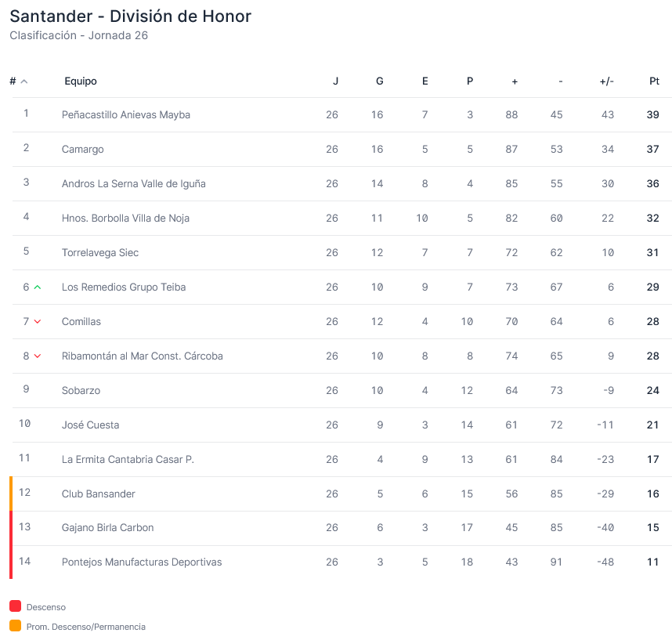Viewport: 672px width, 640px height.
Task: Click the red Descenso legend swatch
Action: [x=16, y=606]
